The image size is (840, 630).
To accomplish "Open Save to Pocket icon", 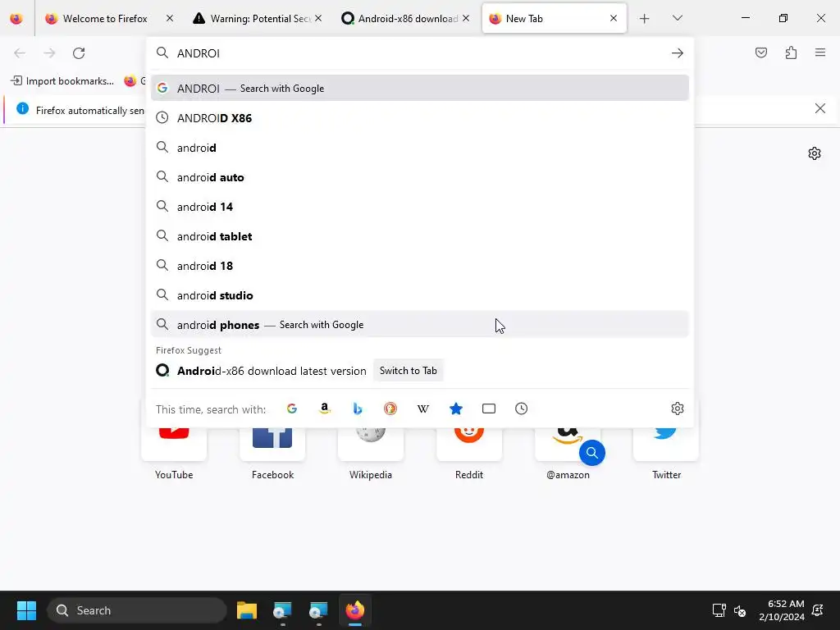I will (761, 52).
